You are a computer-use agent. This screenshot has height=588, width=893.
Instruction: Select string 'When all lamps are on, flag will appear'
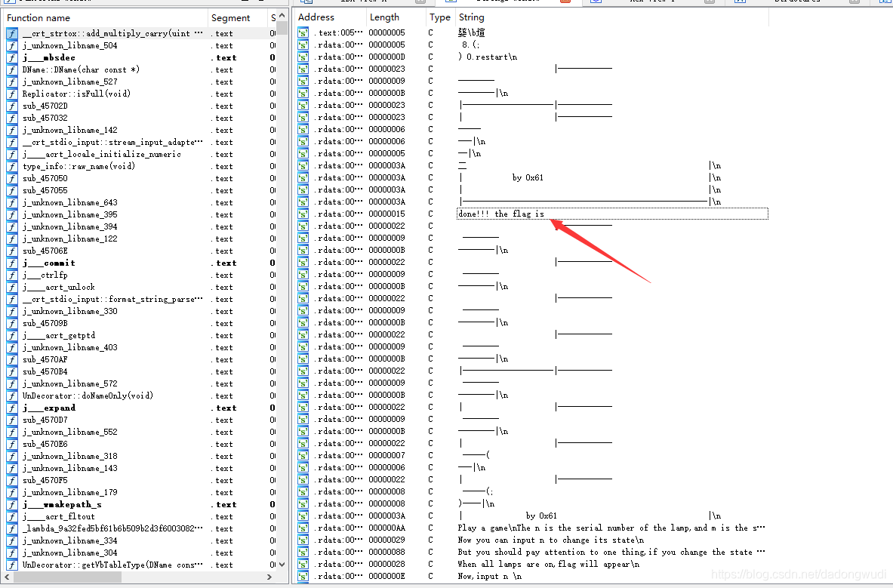tap(549, 564)
